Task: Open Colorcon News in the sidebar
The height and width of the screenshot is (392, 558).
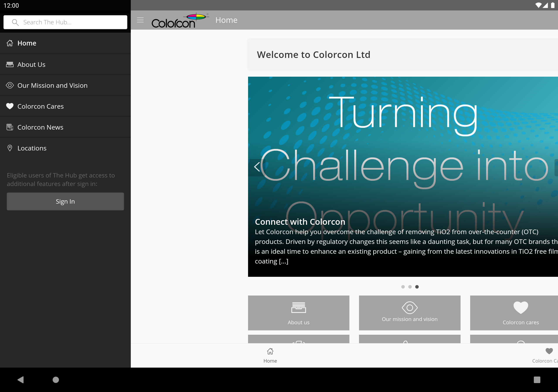Action: (x=65, y=127)
